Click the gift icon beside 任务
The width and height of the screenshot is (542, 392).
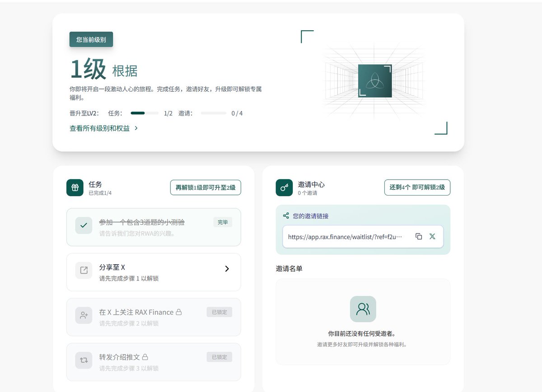[x=75, y=188]
